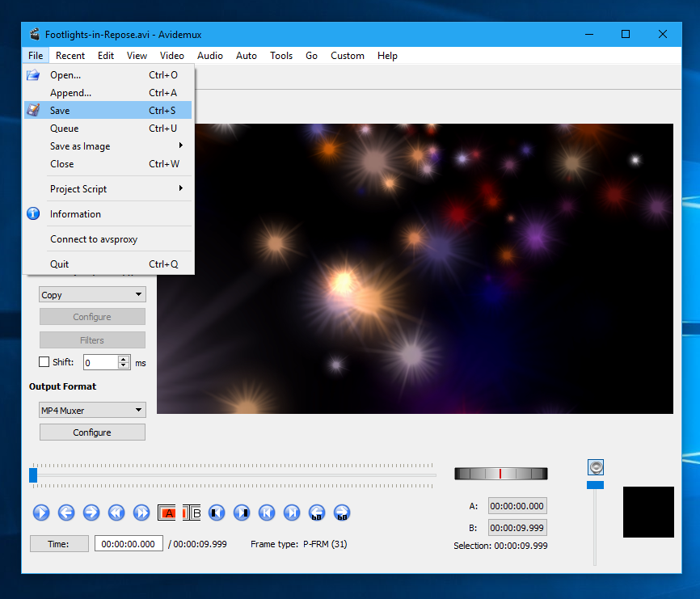This screenshot has width=700, height=599.
Task: Jump backward 60 seconds button
Action: [x=317, y=513]
